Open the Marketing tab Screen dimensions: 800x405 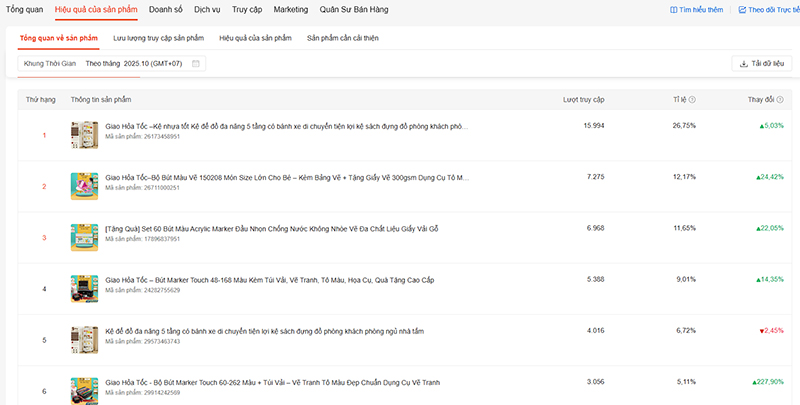click(x=290, y=9)
